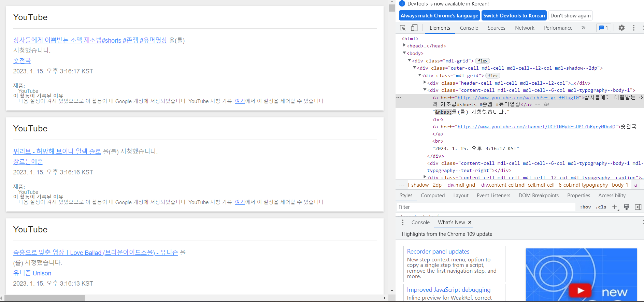Click the horizontal scrollbar right arrow
Viewport: 644px width, 302px height.
point(385,298)
